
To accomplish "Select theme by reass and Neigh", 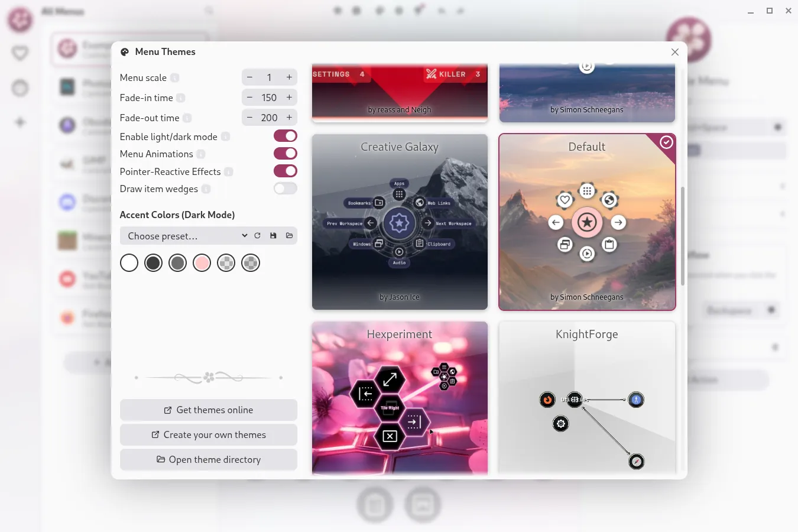I will click(400, 92).
